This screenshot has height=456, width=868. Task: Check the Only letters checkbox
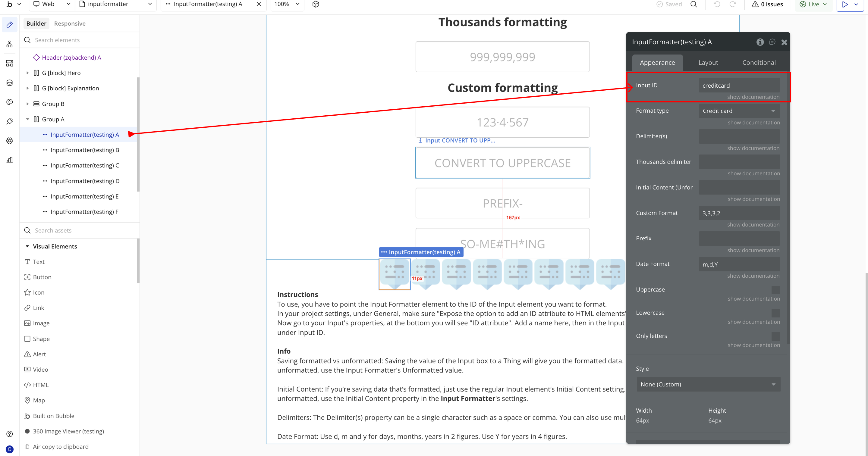click(776, 336)
